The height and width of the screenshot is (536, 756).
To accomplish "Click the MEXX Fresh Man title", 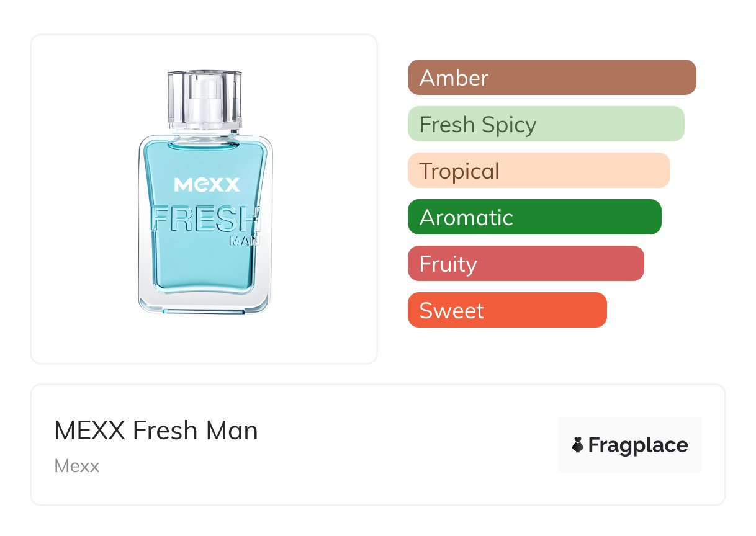I will (x=156, y=431).
